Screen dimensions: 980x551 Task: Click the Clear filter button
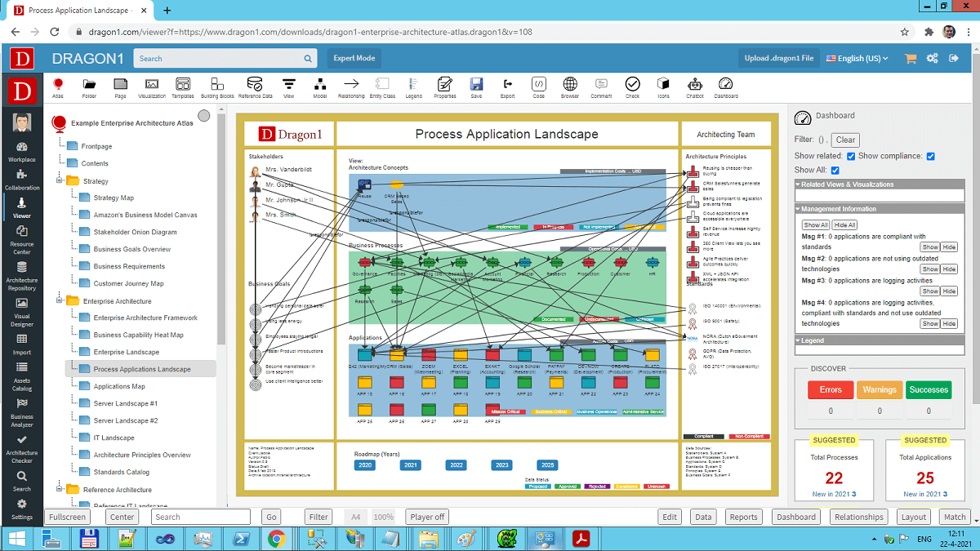pyautogui.click(x=846, y=140)
